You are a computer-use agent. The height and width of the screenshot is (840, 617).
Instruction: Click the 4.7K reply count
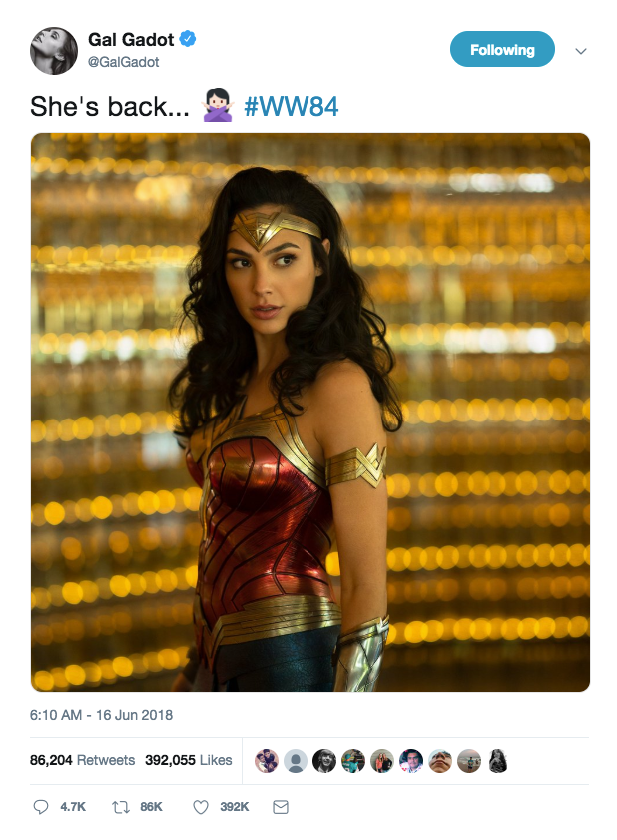point(73,807)
